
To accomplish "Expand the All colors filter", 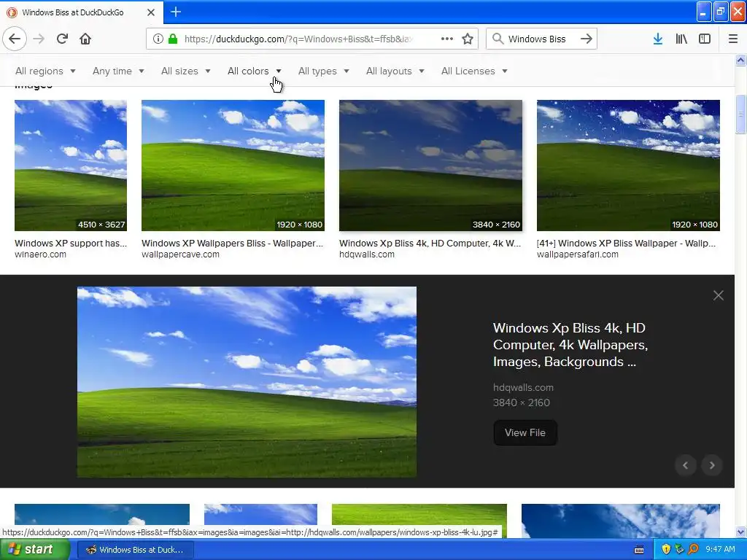I will (255, 71).
